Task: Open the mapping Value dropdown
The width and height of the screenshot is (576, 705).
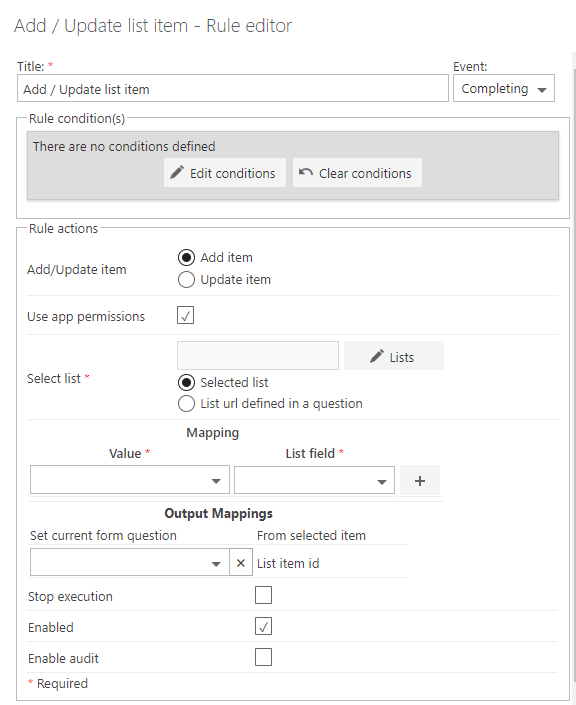Action: click(x=129, y=480)
